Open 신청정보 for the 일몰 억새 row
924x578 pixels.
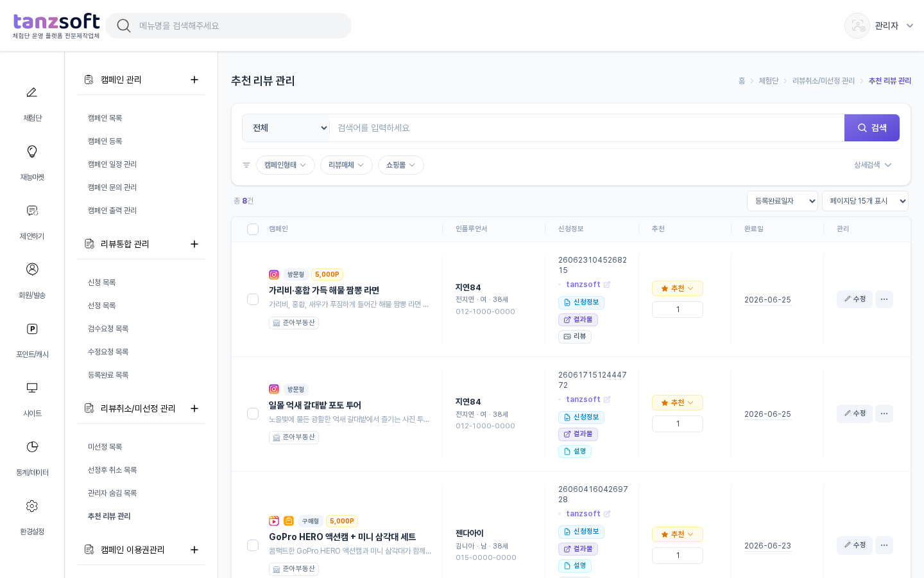pyautogui.click(x=581, y=417)
